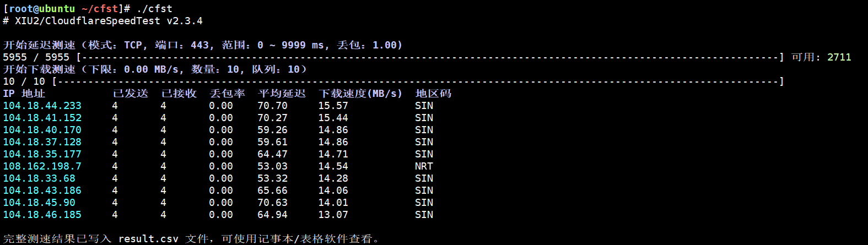This screenshot has width=868, height=245.
Task: Click the average latency value 53.03
Action: (x=272, y=166)
